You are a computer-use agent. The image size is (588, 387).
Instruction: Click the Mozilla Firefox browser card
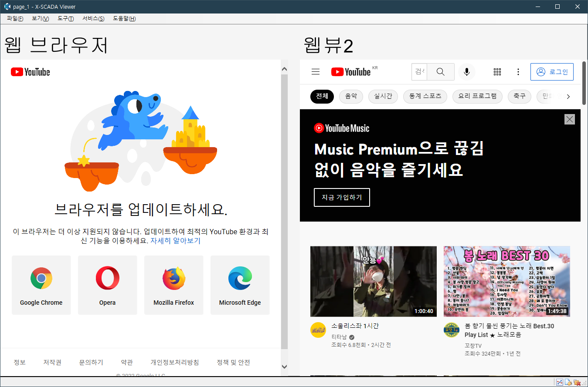(x=174, y=285)
